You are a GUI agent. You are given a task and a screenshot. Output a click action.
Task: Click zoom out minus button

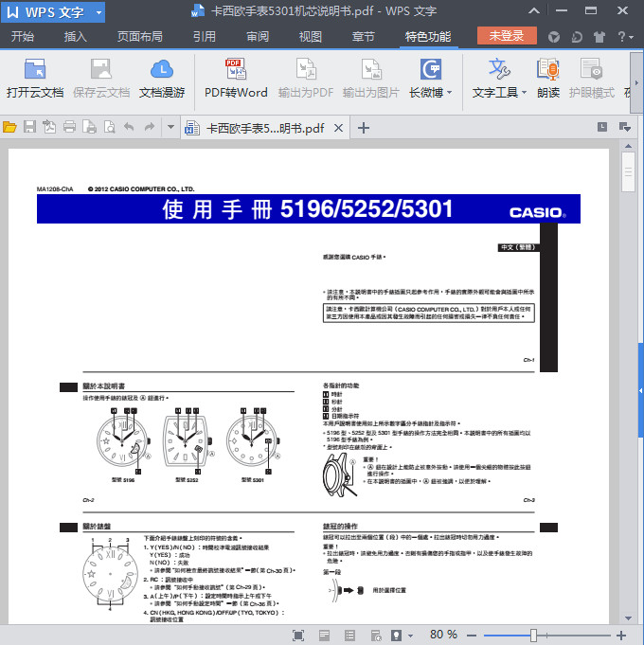472,636
